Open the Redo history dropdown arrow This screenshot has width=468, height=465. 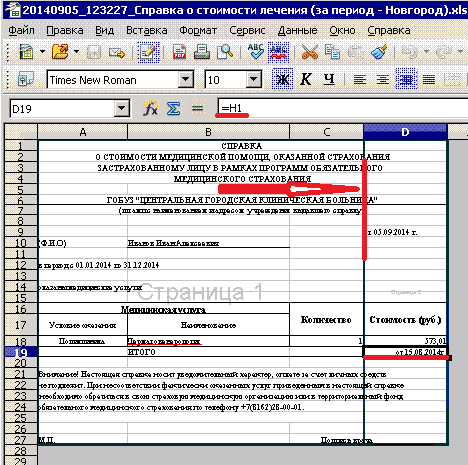tap(460, 52)
